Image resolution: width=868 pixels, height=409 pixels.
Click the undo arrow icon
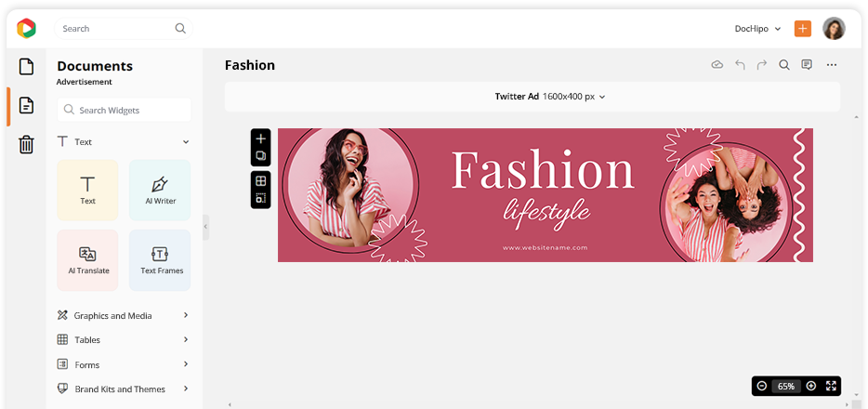click(740, 65)
